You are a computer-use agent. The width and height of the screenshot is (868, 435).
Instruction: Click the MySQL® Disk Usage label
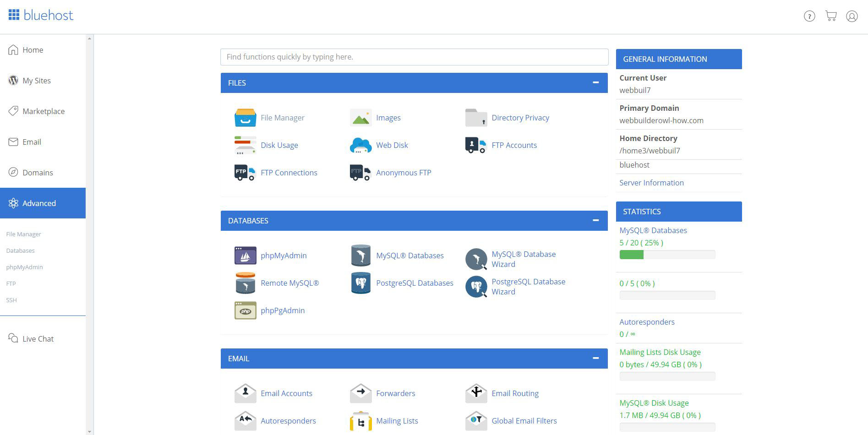coord(654,403)
